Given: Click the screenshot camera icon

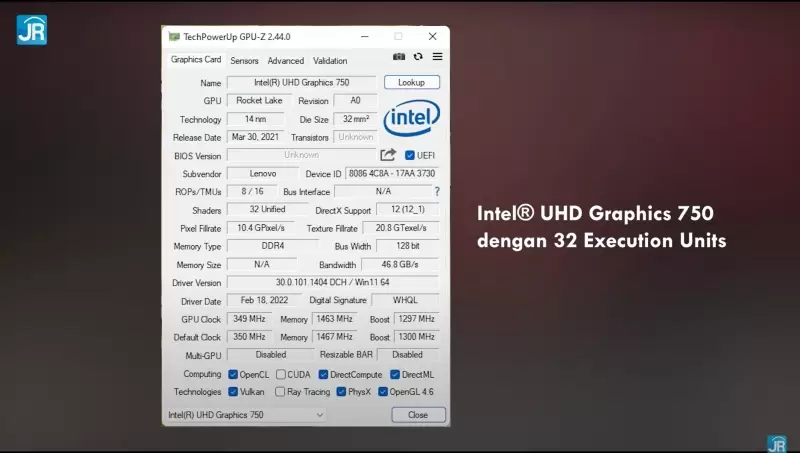Looking at the screenshot, I should [399, 57].
